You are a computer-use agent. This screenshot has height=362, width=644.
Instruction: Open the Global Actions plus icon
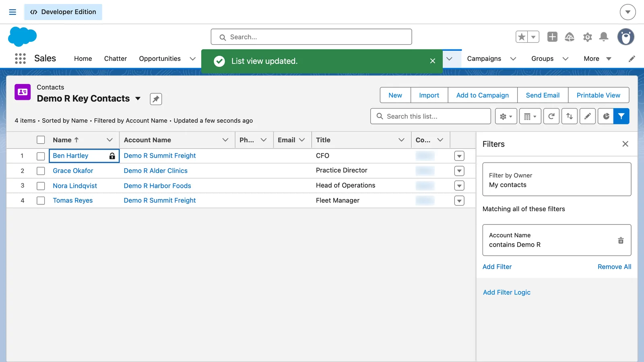(552, 37)
